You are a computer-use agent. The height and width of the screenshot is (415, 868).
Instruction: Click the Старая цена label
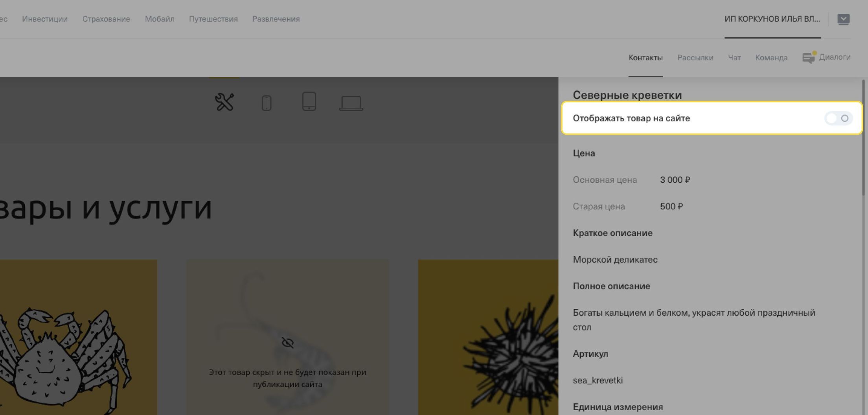pyautogui.click(x=599, y=206)
